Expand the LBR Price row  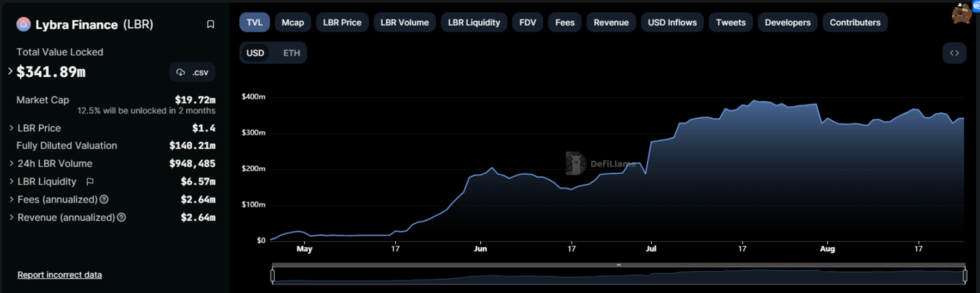tap(11, 128)
